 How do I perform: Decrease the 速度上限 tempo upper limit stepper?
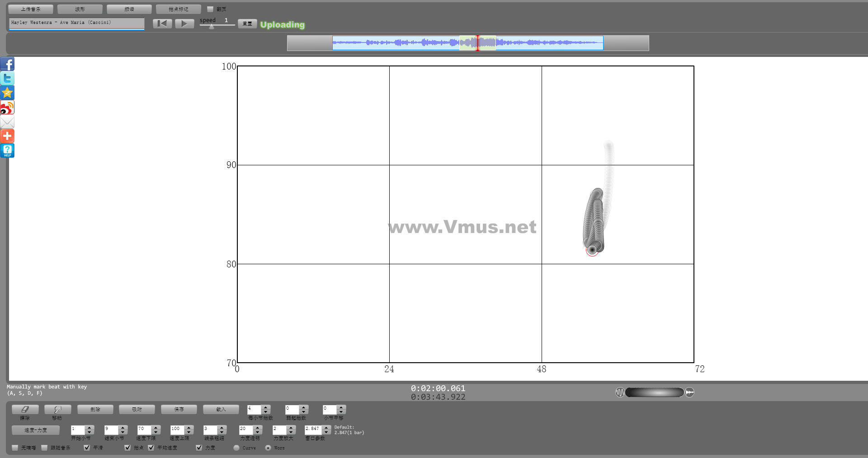coord(189,432)
